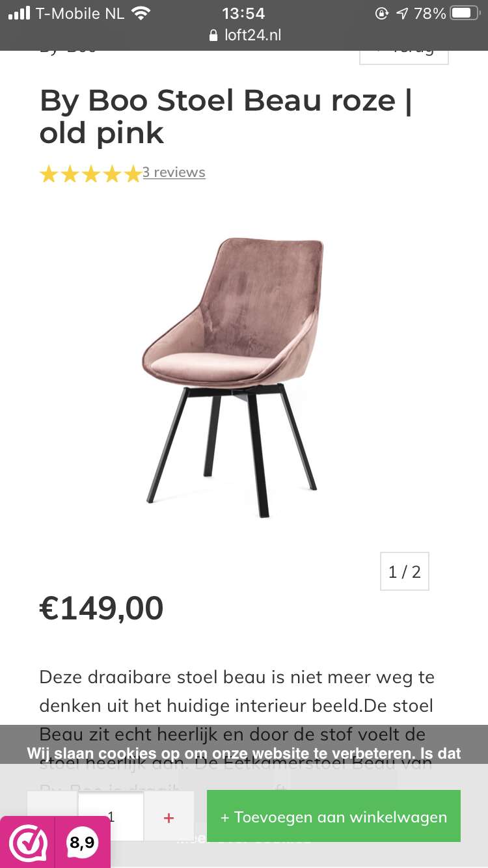Open the pink chair product photo

click(233, 377)
